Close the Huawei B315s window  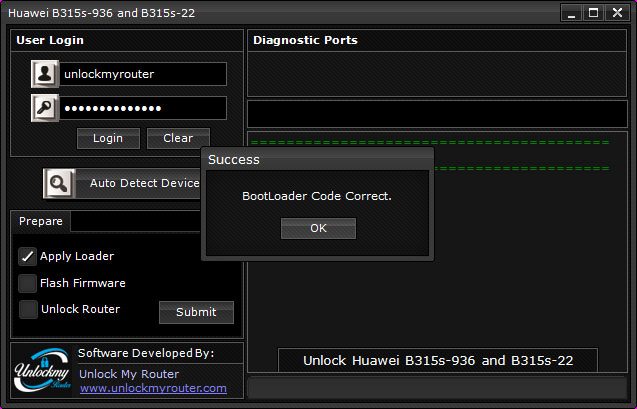[x=618, y=13]
